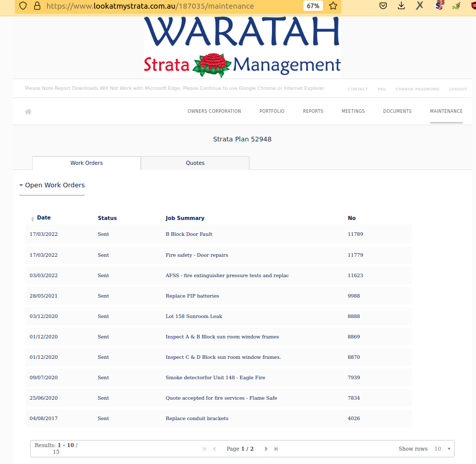476x464 pixels.
Task: Open Replace FIP batteries work order
Action: [x=192, y=296]
